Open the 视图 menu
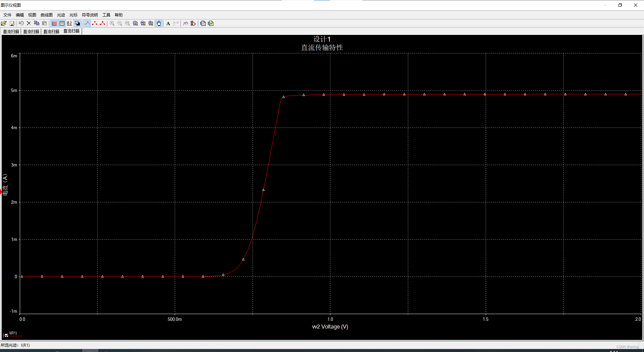644x352 pixels. [x=32, y=15]
